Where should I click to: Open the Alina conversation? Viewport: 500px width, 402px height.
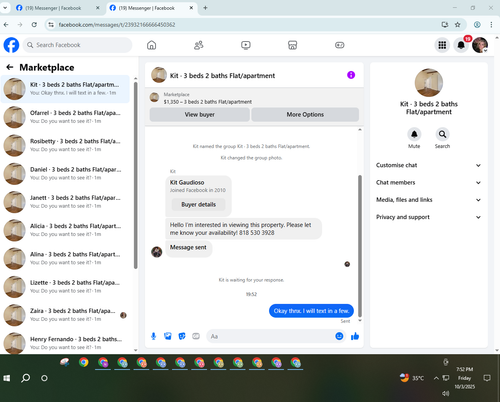tap(65, 259)
